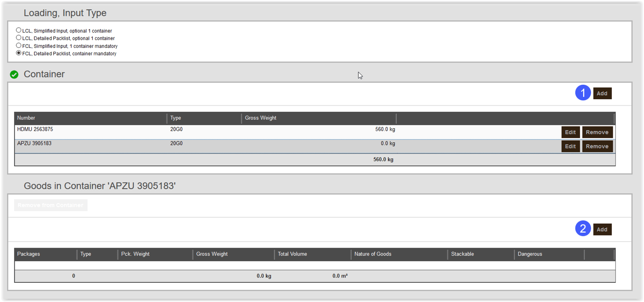Remove container HDMU 2563875
Screen dimensions: 644x302
(x=597, y=133)
